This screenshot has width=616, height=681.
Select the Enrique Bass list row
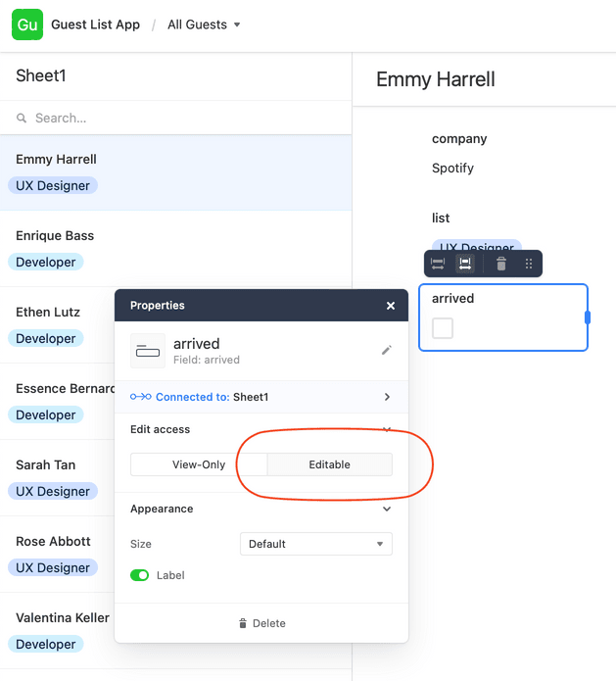pyautogui.click(x=176, y=249)
